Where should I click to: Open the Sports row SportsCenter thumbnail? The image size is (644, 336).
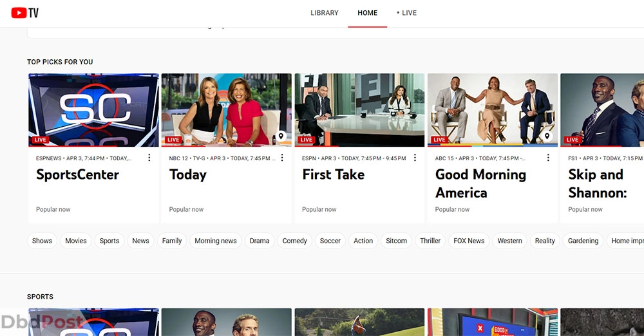click(x=93, y=322)
